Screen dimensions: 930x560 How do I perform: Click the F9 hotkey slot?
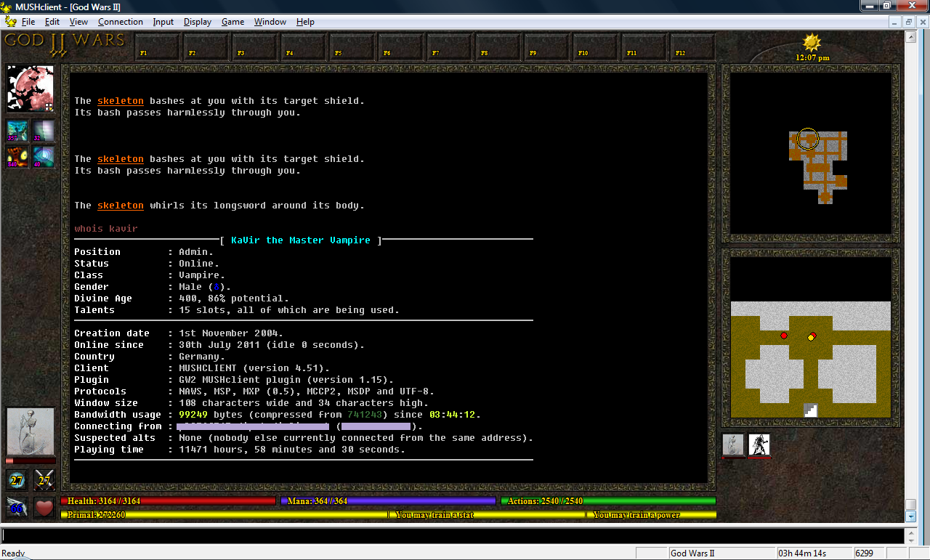[x=547, y=47]
